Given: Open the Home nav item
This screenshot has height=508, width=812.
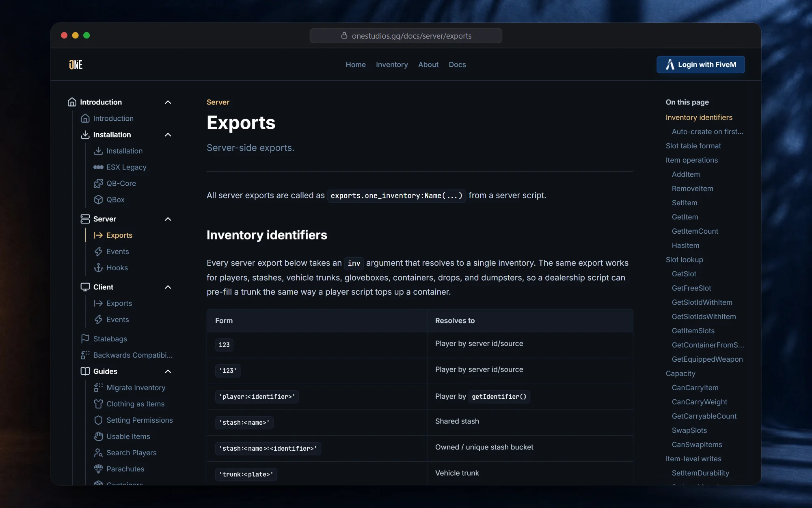Looking at the screenshot, I should tap(356, 65).
